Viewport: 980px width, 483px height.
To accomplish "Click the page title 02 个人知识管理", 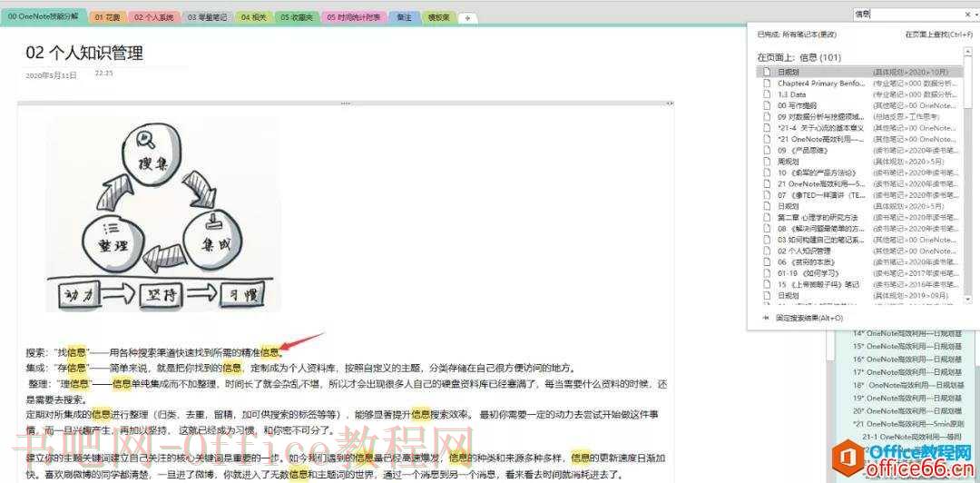I will click(x=84, y=53).
